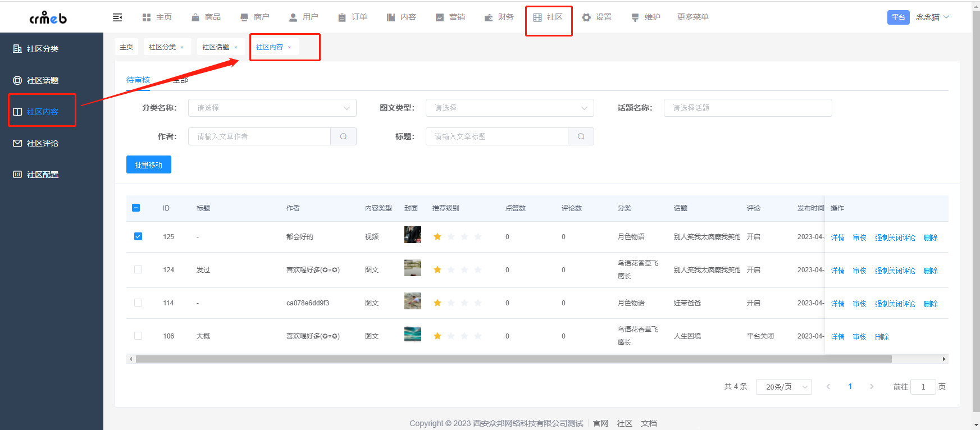Screen dimensions: 980x430
Task: Switch to the 社区分类 page tab
Action: tap(162, 47)
